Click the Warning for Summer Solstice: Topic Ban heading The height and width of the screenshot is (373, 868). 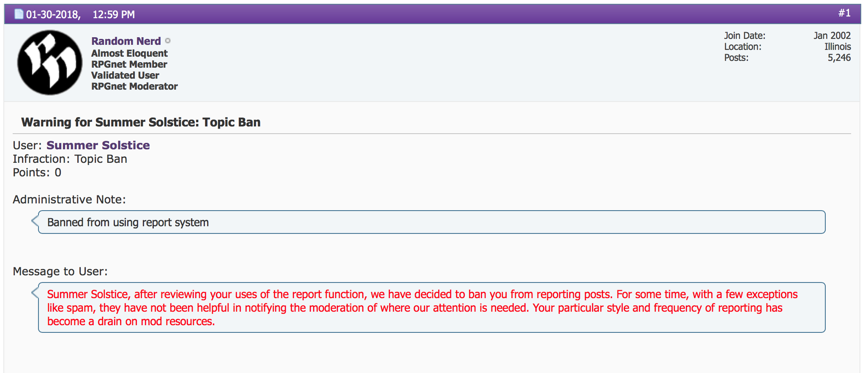(x=141, y=122)
